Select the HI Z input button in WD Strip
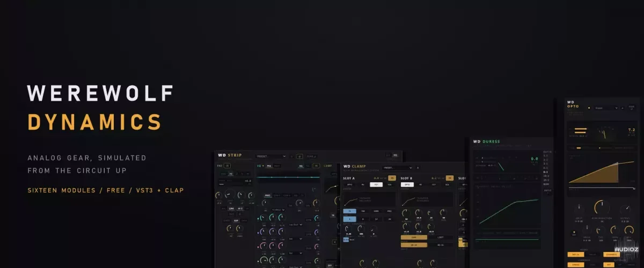 click(240, 209)
